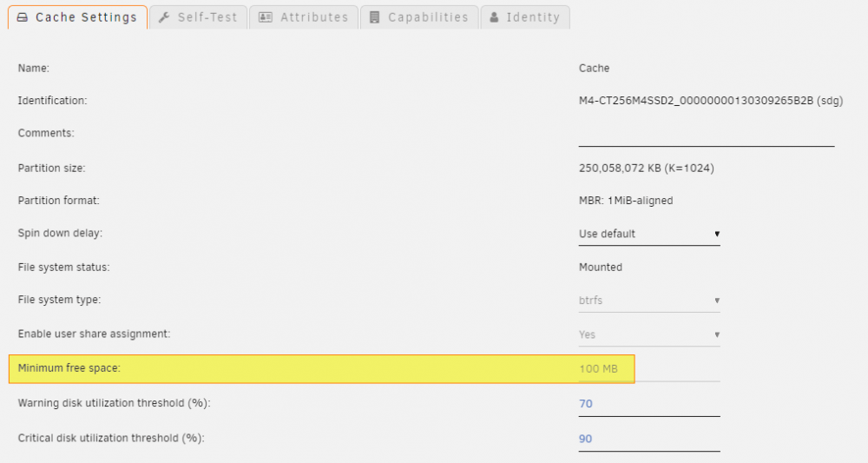The height and width of the screenshot is (463, 868).
Task: Click the Minimum free space field
Action: 649,369
